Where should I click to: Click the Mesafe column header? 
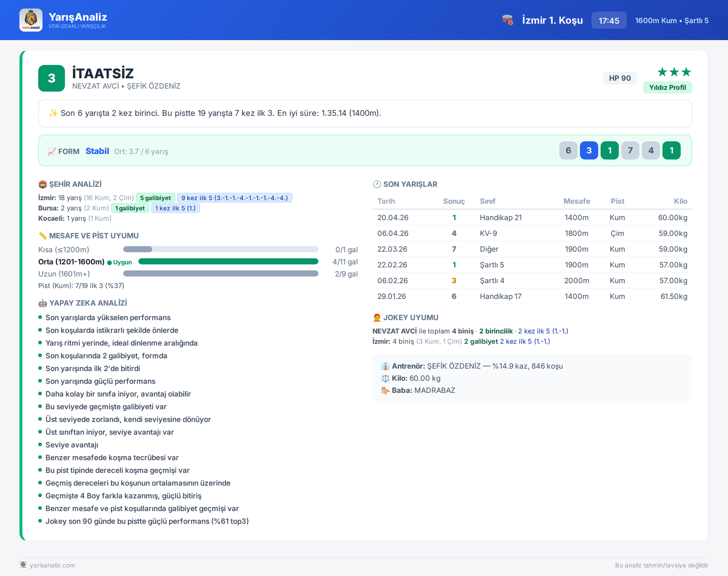click(x=576, y=201)
